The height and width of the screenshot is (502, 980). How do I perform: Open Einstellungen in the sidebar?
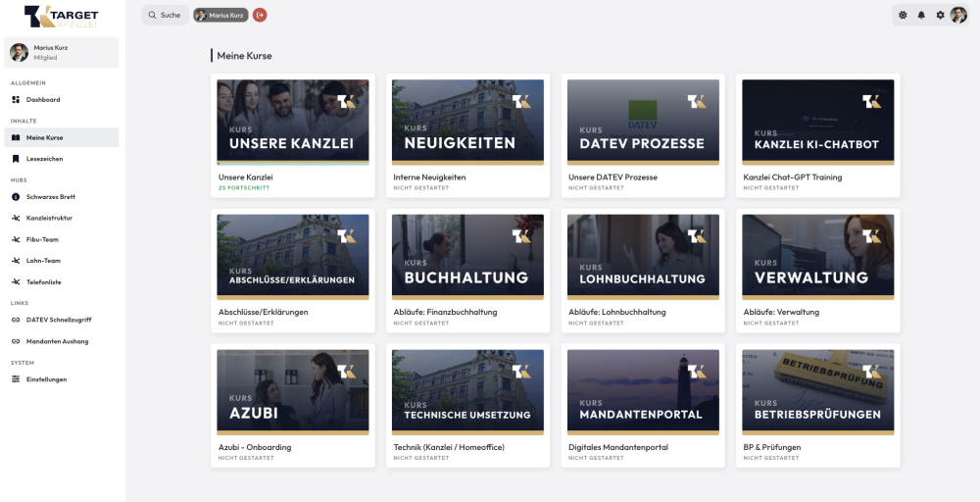point(46,378)
